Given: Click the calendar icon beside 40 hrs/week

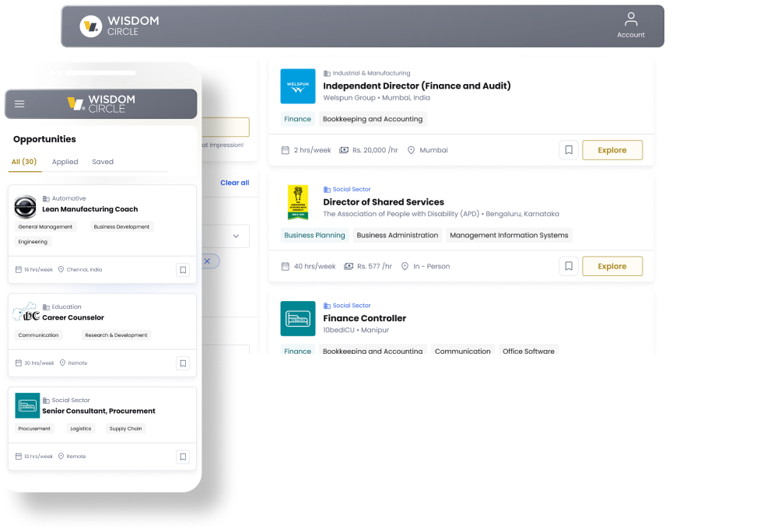Looking at the screenshot, I should [x=286, y=266].
